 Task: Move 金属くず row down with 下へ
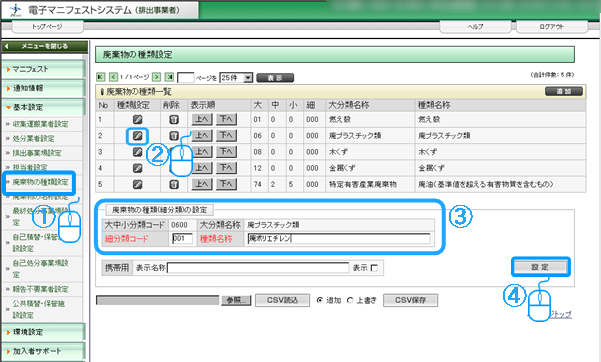pos(226,168)
